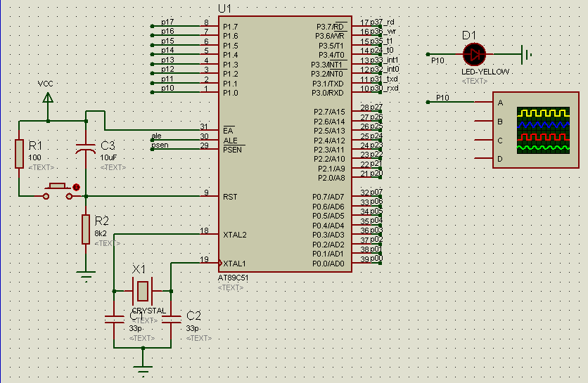This screenshot has width=588, height=383.
Task: Click the XTAL2 pin label
Action: point(235,235)
